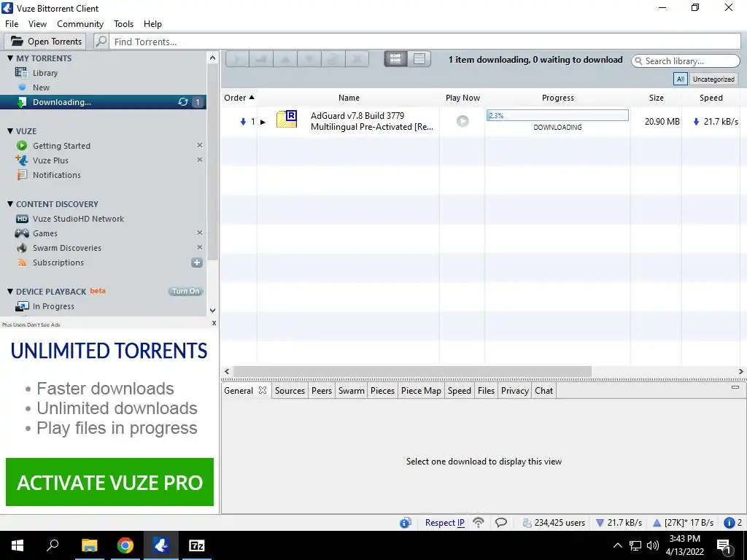
Task: Switch to the large-row library view
Action: click(395, 58)
